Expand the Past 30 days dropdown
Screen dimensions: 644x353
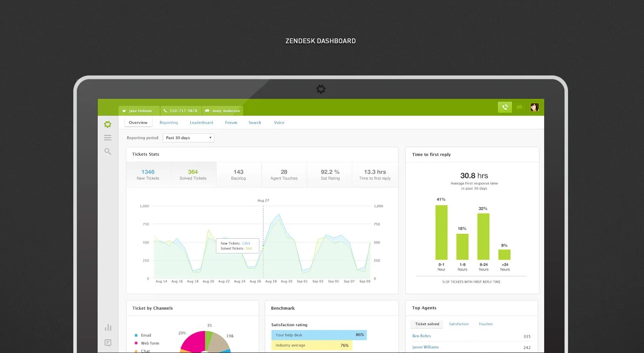189,138
